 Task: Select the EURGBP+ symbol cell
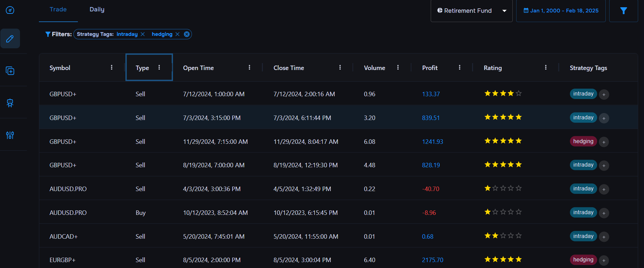pyautogui.click(x=62, y=260)
